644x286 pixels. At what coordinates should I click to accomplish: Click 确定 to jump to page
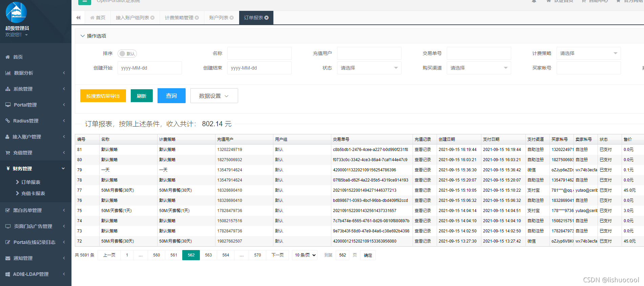368,255
